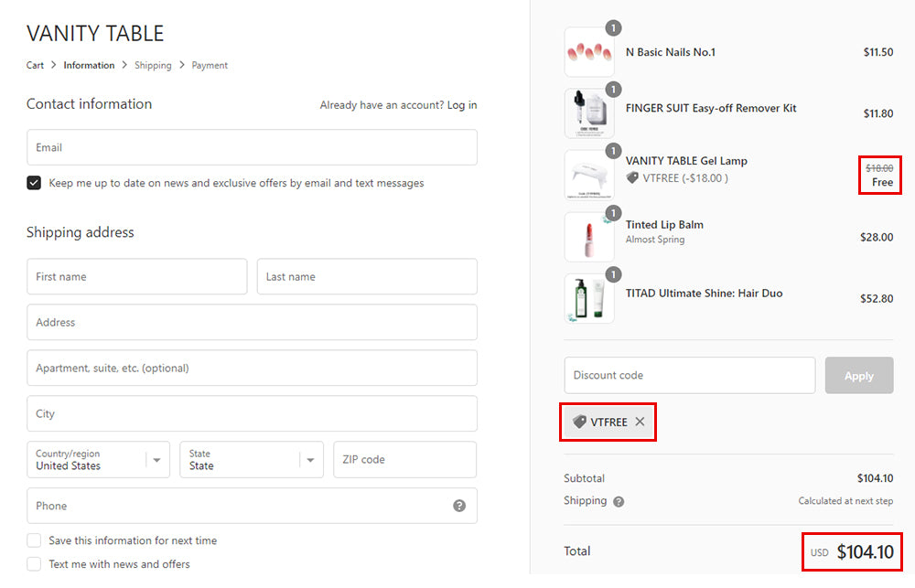The image size is (915, 588).
Task: Click the TITAD Hair Duo product image
Action: pyautogui.click(x=589, y=298)
